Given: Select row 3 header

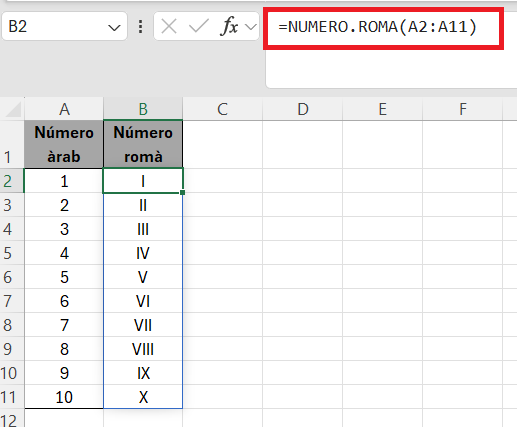Looking at the screenshot, I should click(x=12, y=205).
